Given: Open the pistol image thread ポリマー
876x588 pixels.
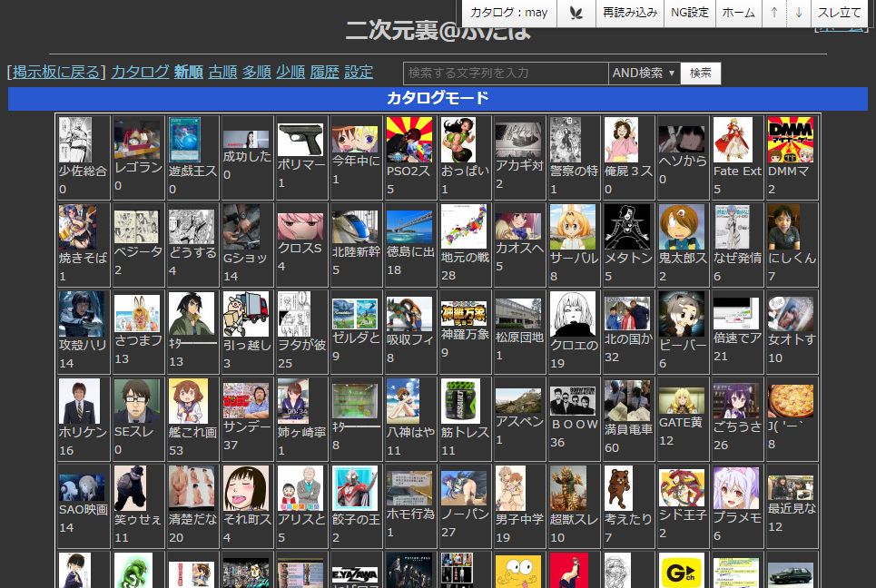Looking at the screenshot, I should [300, 140].
